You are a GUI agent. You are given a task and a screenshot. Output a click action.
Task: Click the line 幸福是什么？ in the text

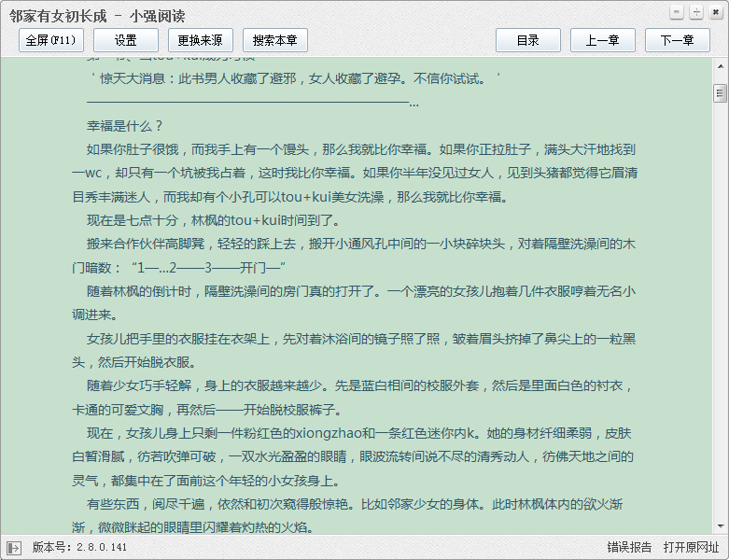point(125,126)
